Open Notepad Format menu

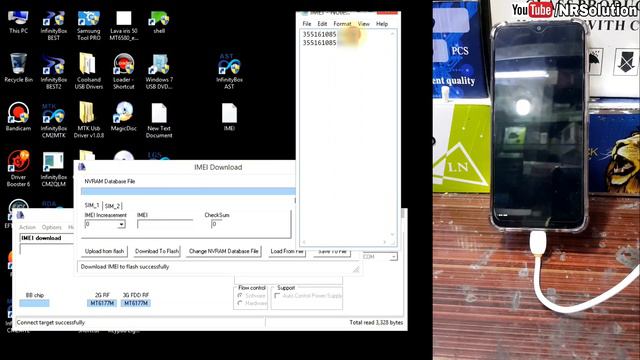coord(342,24)
